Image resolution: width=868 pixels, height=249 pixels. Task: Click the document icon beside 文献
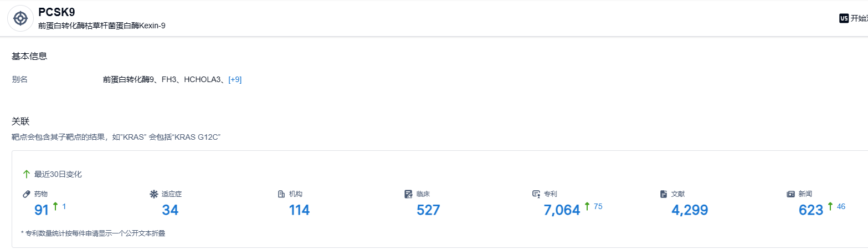tap(663, 194)
